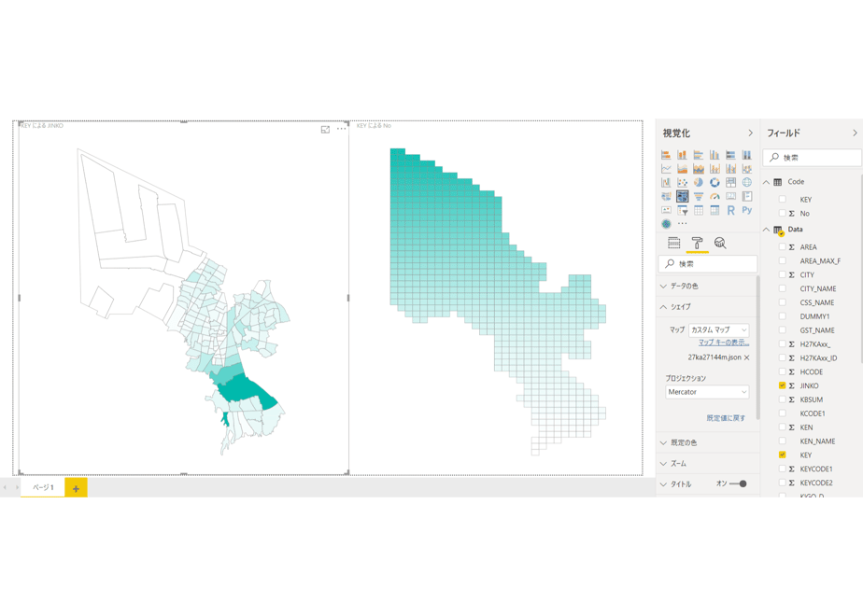
Task: Select the treemap visual
Action: point(731,182)
